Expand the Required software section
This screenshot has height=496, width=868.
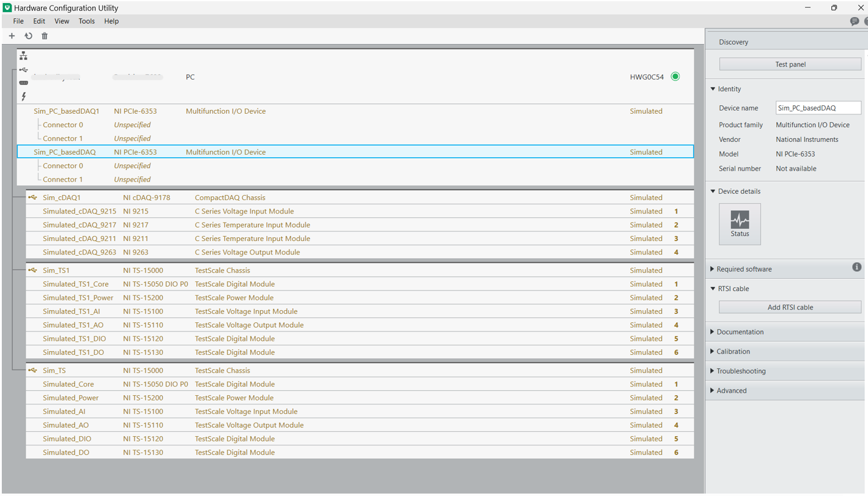pyautogui.click(x=713, y=269)
